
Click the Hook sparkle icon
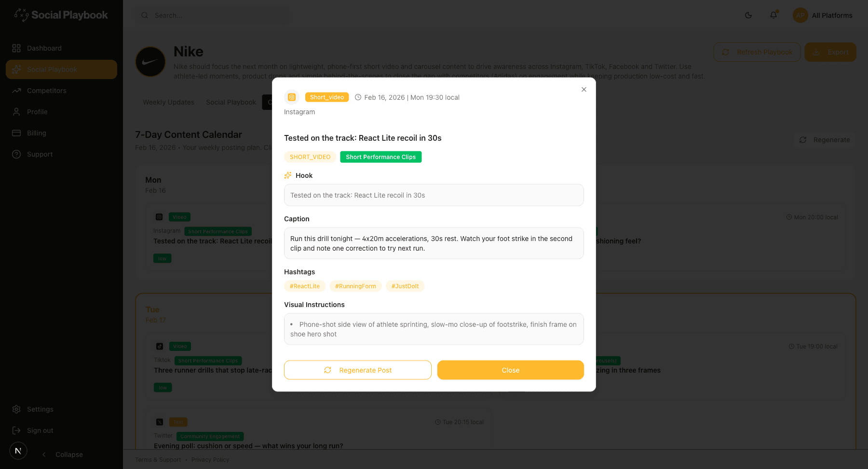pyautogui.click(x=288, y=175)
